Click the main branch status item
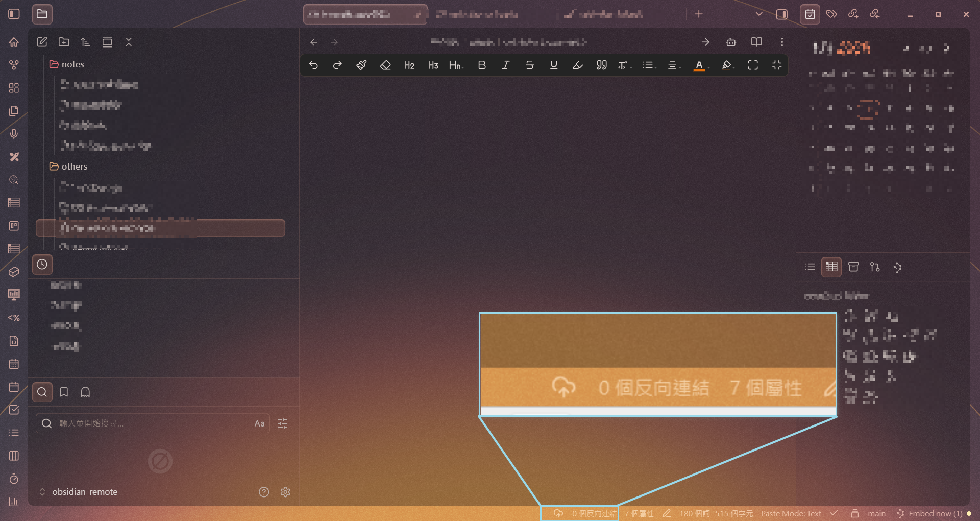Viewport: 980px width, 521px height. pyautogui.click(x=877, y=513)
